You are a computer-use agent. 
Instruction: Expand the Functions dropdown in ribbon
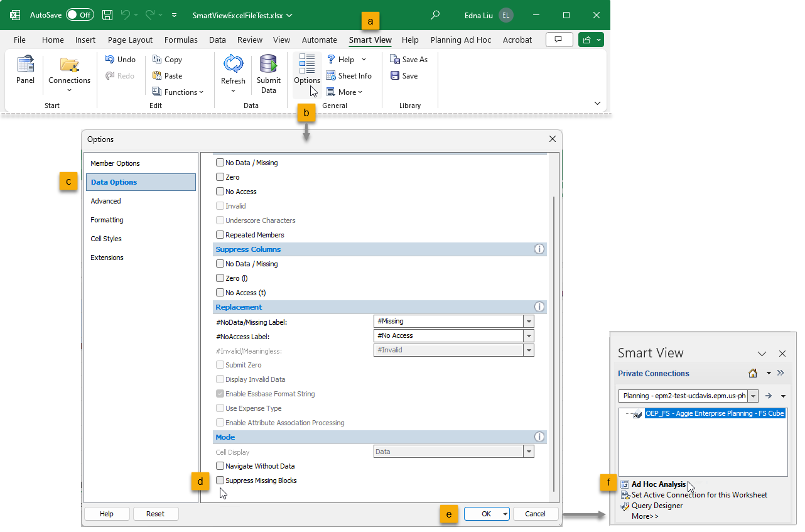click(x=201, y=92)
